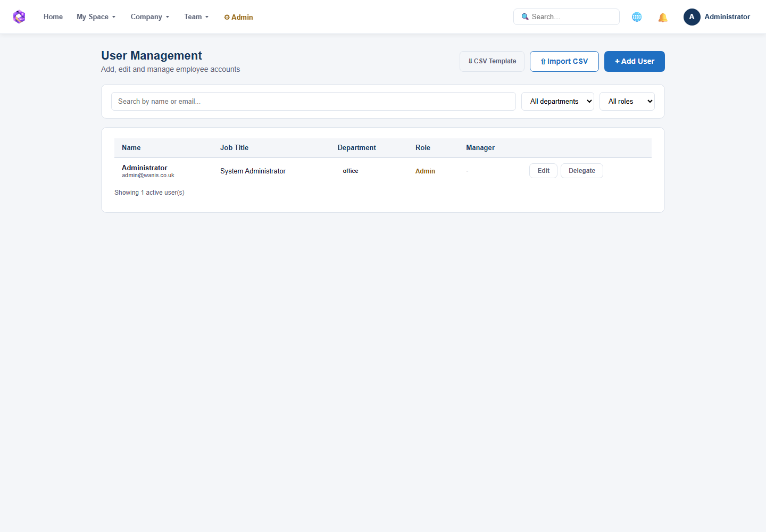Open the Administrator profile name
Viewport: 766px width, 532px height.
[727, 17]
